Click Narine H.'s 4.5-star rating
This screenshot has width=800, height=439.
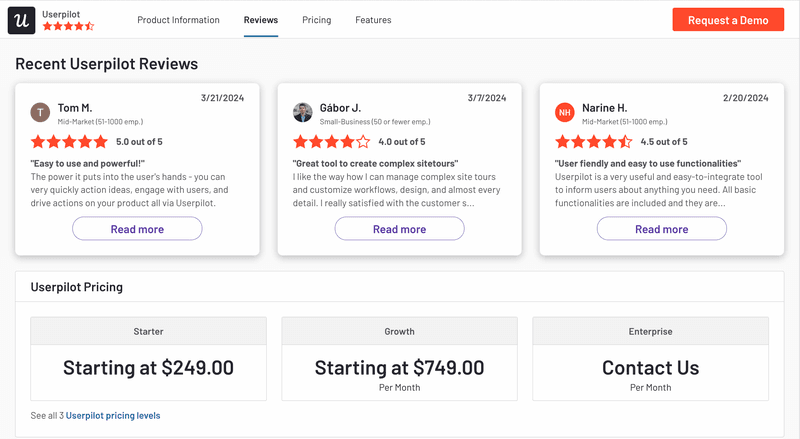(594, 141)
